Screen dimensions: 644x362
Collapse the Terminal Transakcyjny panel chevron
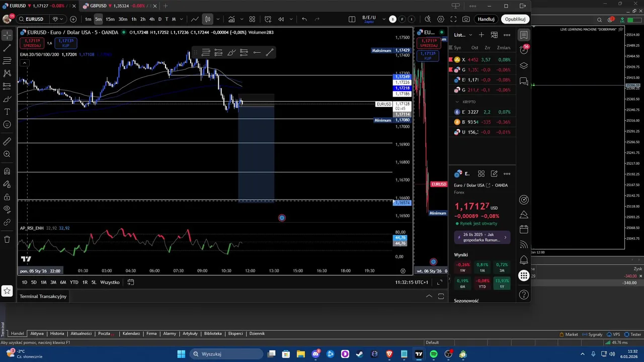[429, 296]
